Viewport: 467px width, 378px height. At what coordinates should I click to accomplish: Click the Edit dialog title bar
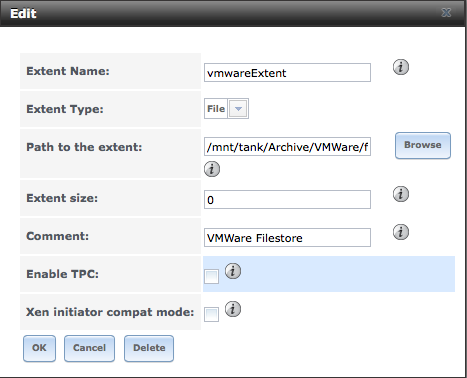pyautogui.click(x=232, y=13)
